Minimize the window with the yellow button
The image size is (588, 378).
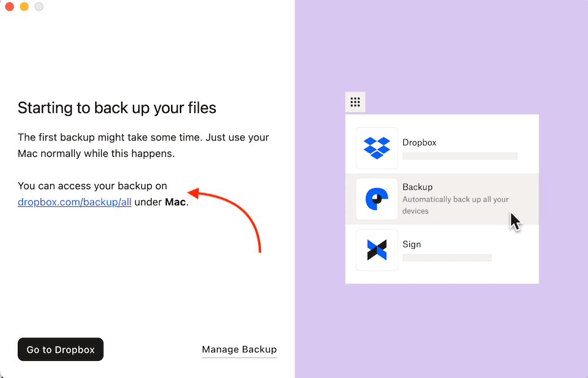tap(24, 6)
